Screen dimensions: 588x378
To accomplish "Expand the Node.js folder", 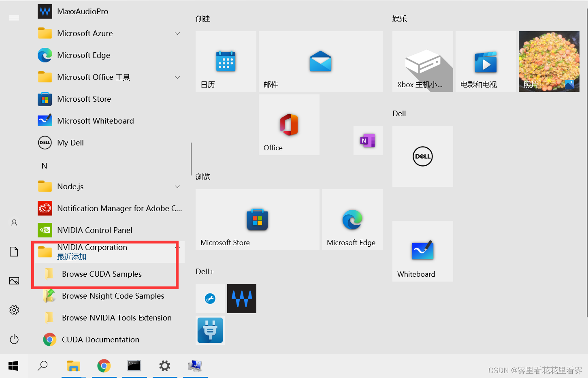I will coord(177,186).
